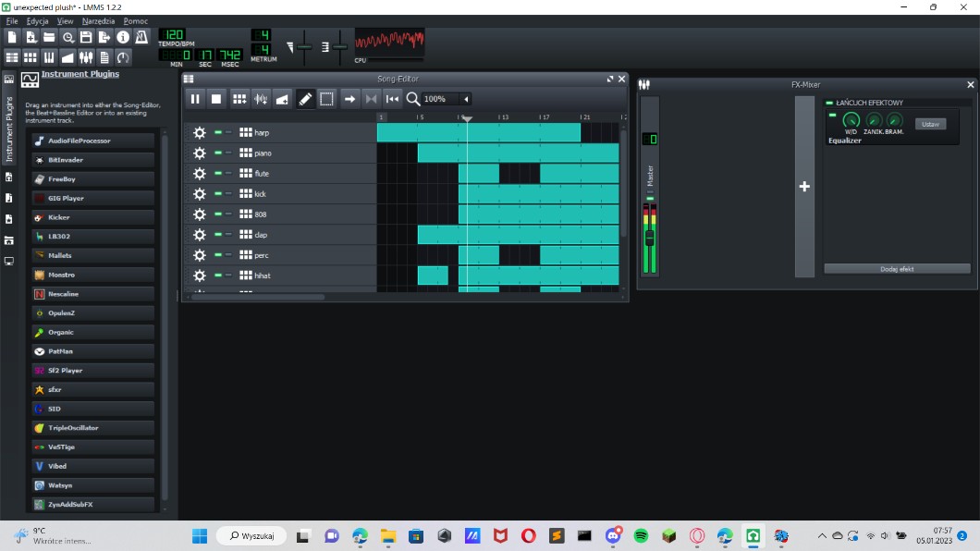Pause the song in Song-Editor

[x=195, y=99]
